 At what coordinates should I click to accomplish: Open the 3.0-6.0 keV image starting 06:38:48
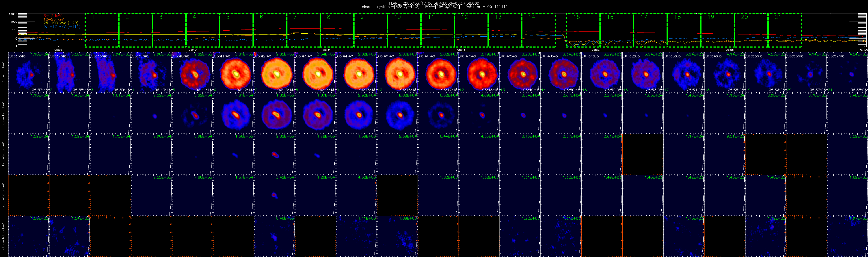pyautogui.click(x=111, y=72)
